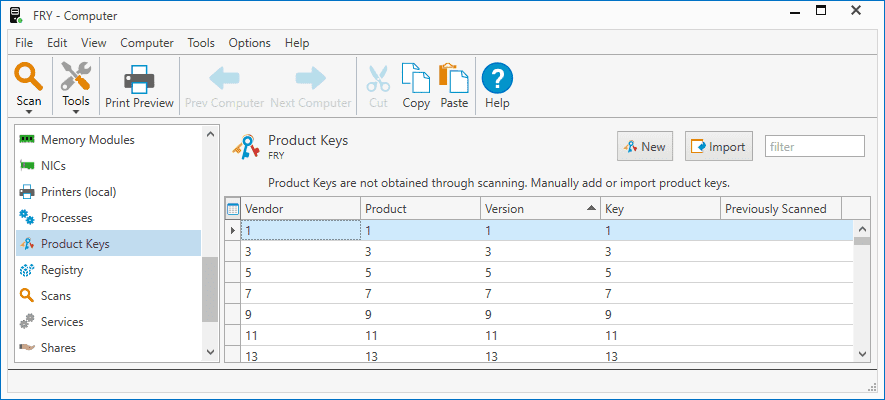Click the filter input field

pyautogui.click(x=814, y=147)
